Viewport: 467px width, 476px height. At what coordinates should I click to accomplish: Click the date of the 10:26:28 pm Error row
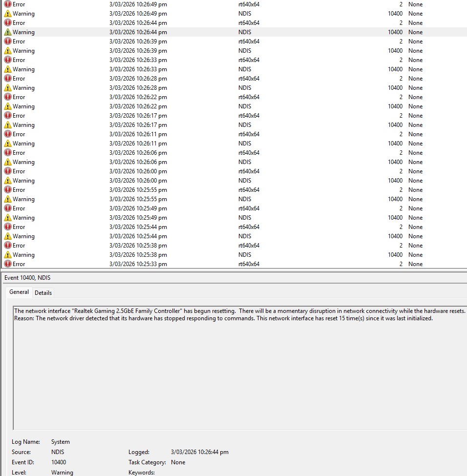pos(138,79)
